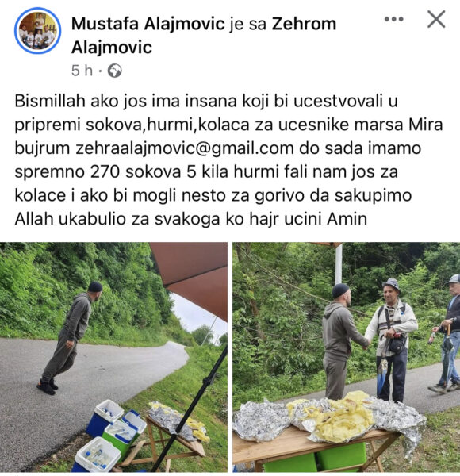460x476 pixels.
Task: Click the globe public audience icon
Action: [115, 71]
